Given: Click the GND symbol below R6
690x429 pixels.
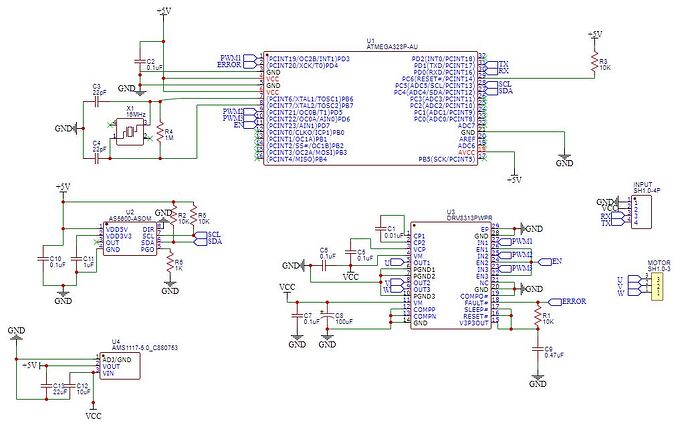Looking at the screenshot, I should (170, 288).
